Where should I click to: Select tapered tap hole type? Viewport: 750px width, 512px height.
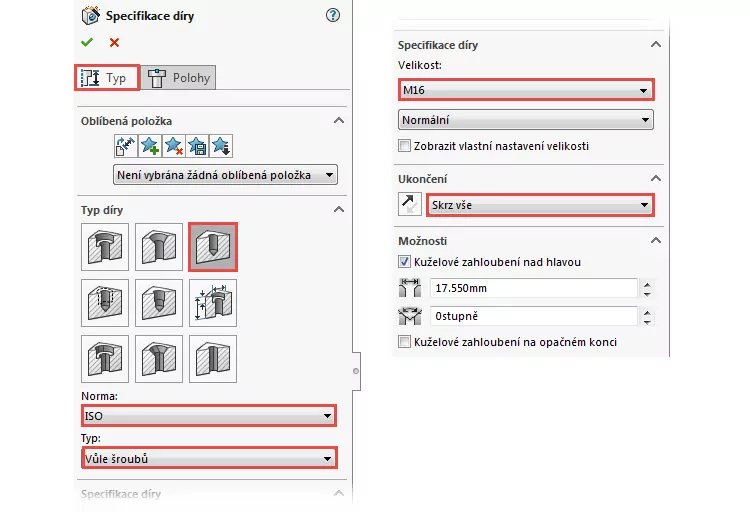159,303
